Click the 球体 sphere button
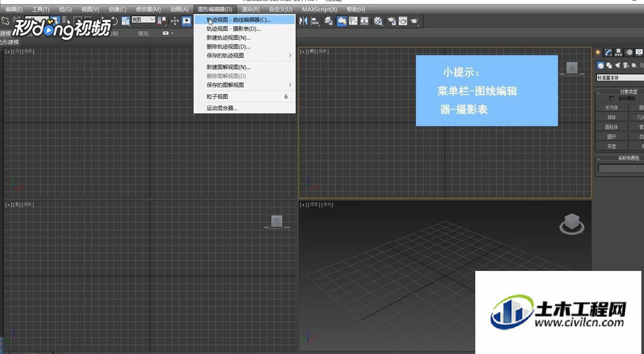 pos(612,117)
